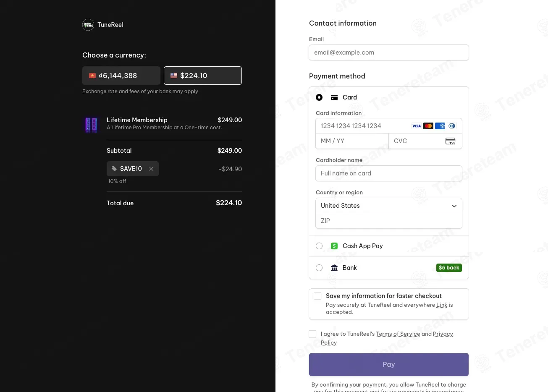Click the -$24.90 discount amount
Viewport: 548px width, 392px height.
tap(230, 169)
